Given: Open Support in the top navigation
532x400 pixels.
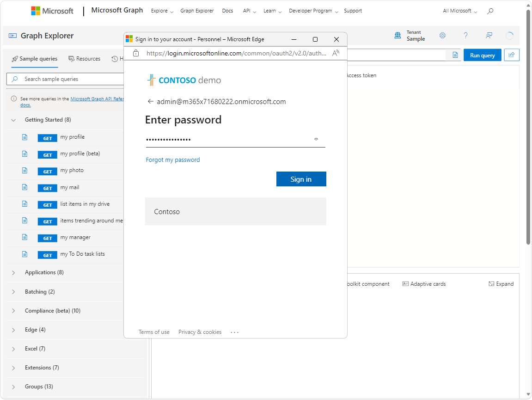Looking at the screenshot, I should pyautogui.click(x=353, y=11).
